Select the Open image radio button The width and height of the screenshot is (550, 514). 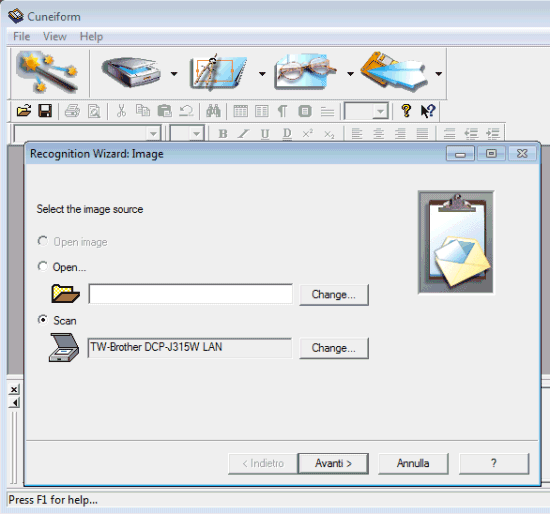(x=43, y=241)
